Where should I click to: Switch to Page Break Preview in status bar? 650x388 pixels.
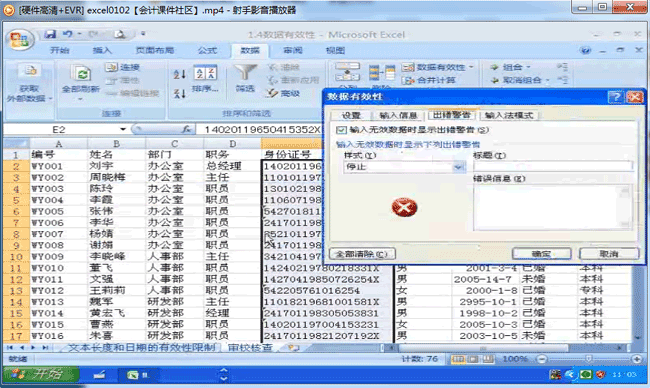488,359
